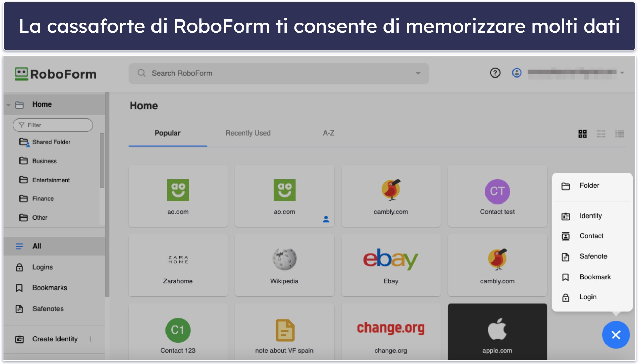639x364 pixels.
Task: Open Shared Folder in the sidebar
Action: tap(51, 142)
